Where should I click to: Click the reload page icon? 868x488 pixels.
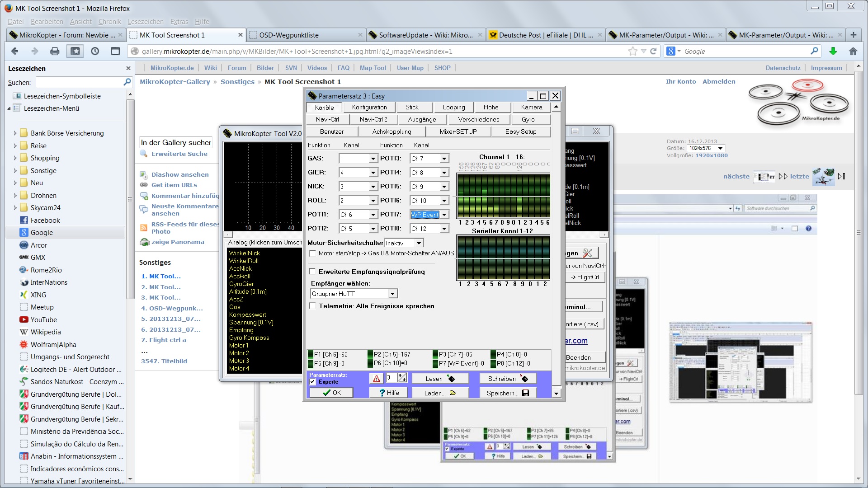point(653,51)
